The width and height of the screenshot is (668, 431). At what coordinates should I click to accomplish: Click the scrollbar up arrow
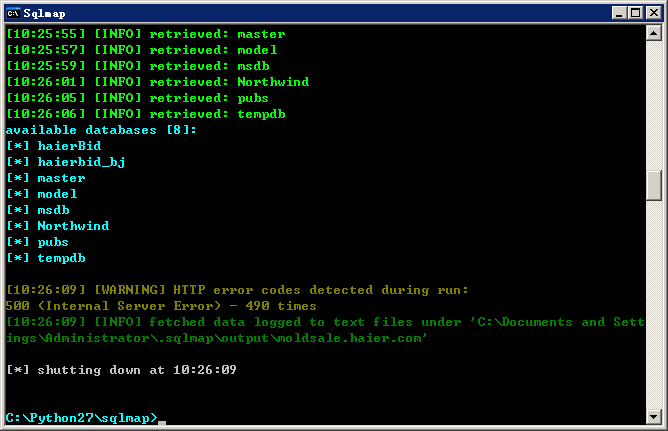pos(654,33)
